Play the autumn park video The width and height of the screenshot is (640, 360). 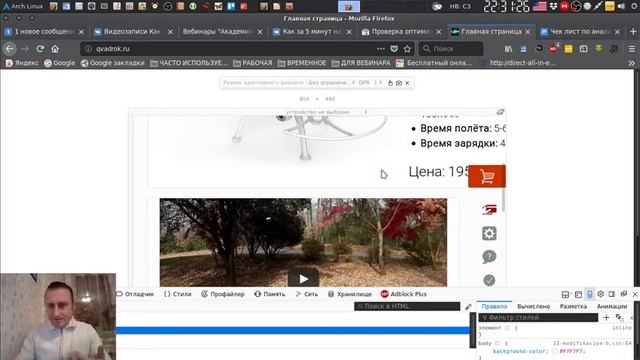303,278
